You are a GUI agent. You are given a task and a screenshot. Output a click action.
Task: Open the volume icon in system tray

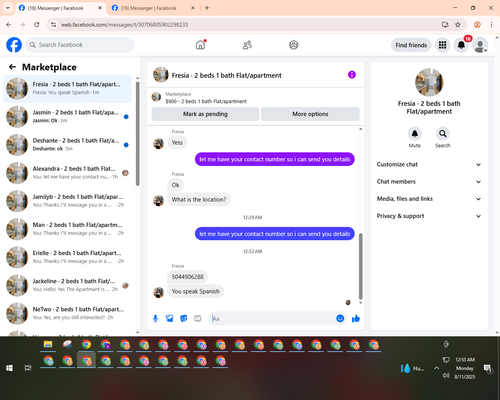[446, 376]
